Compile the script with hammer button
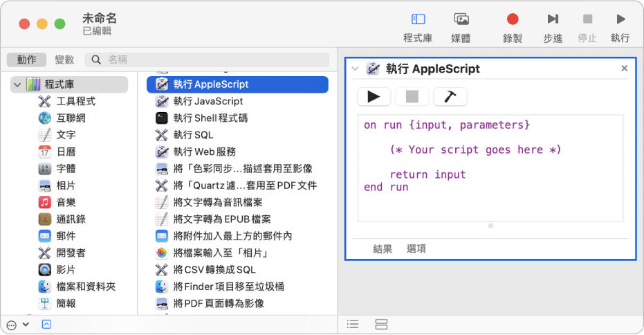 coord(450,97)
